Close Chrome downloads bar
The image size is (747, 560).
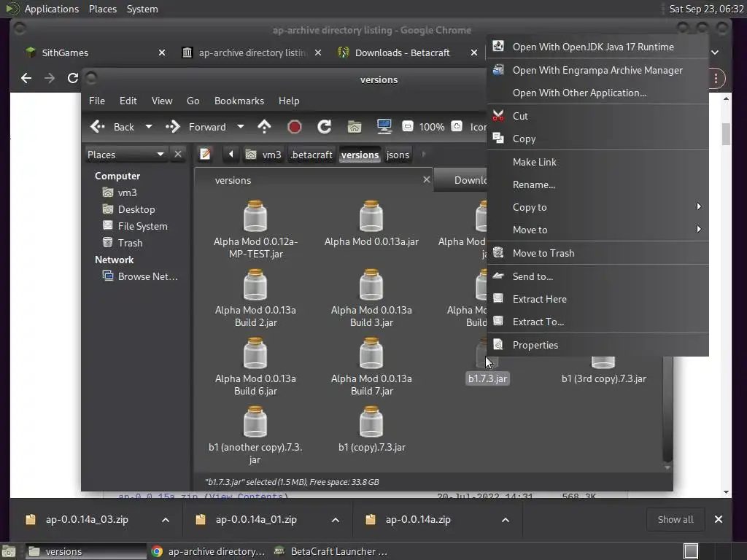(x=719, y=519)
